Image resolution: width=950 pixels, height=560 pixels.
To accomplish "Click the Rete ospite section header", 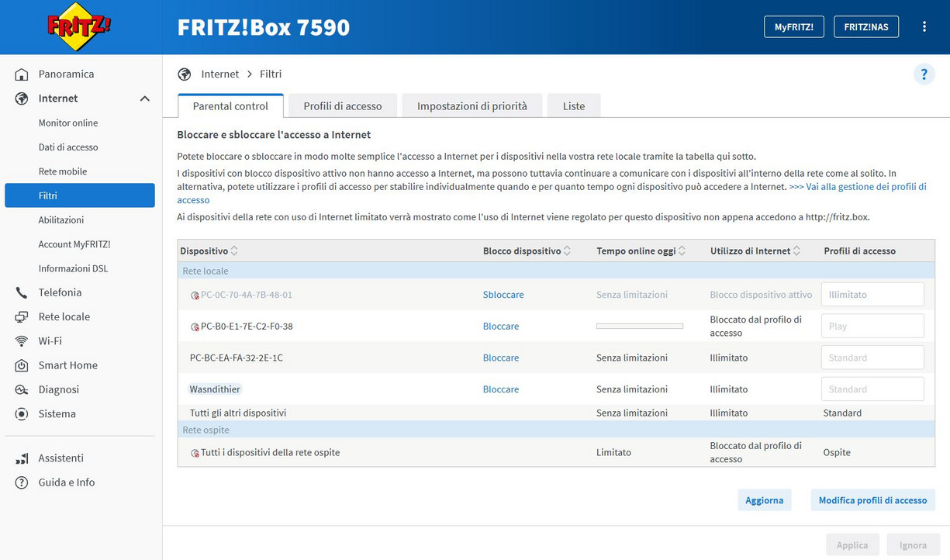I will coord(556,430).
